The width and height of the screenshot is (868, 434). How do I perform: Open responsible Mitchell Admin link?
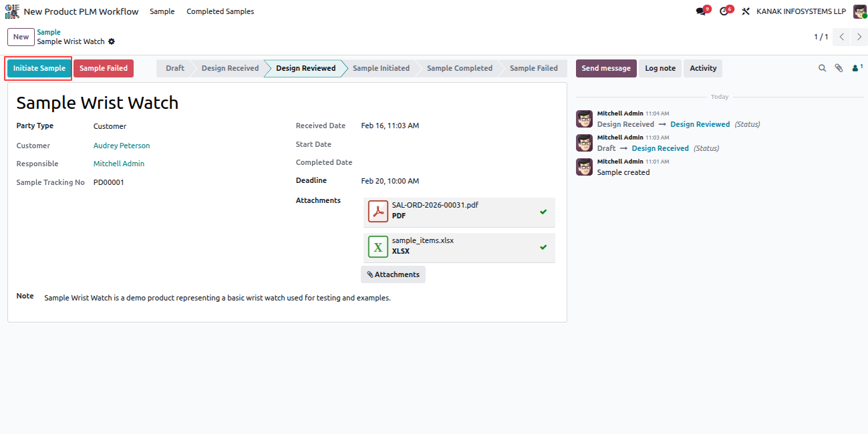(x=119, y=164)
